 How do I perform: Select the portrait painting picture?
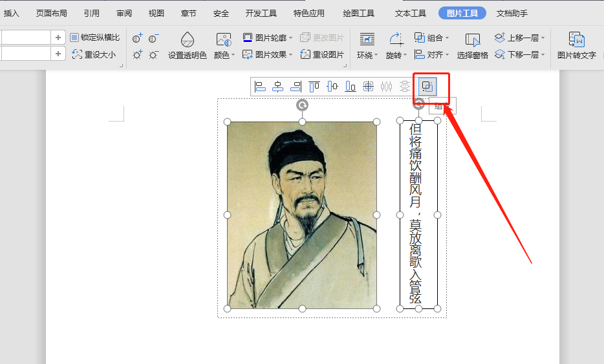pos(302,215)
